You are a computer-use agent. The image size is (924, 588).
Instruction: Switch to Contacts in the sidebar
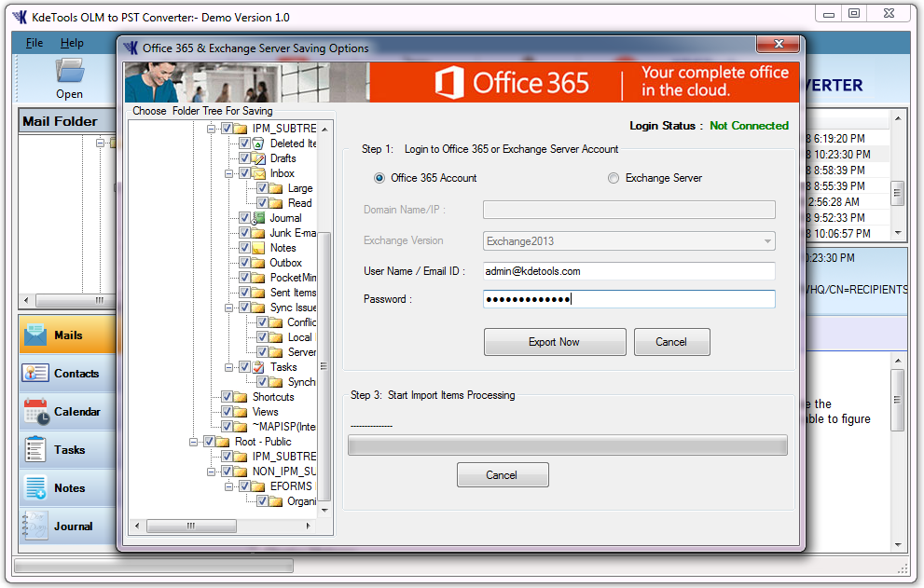click(68, 374)
